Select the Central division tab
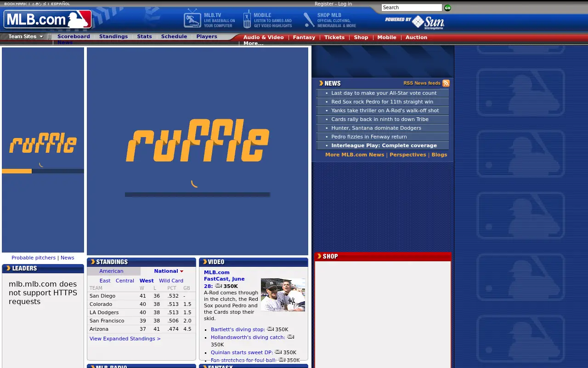Screen dimensions: 588x368 125,281
